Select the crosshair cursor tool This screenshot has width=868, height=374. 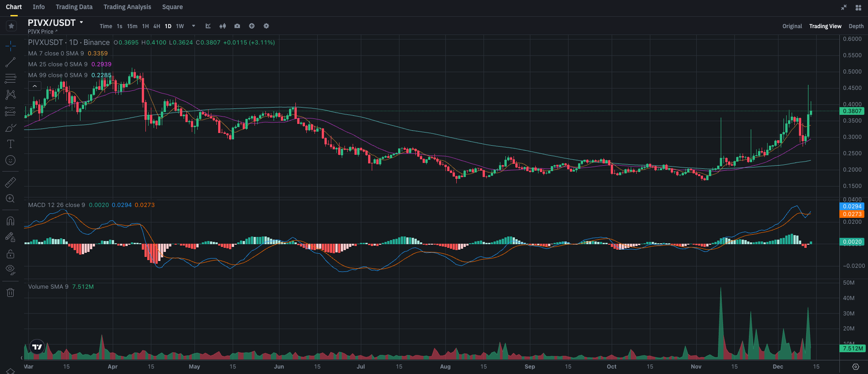[10, 46]
